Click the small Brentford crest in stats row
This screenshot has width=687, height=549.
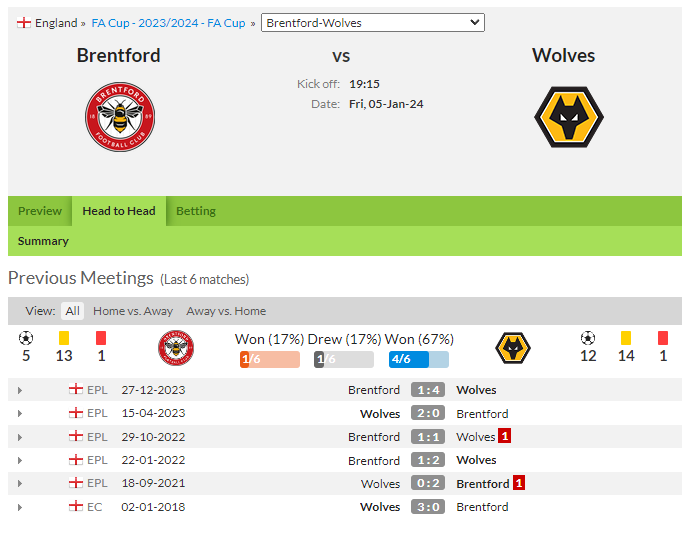[176, 348]
